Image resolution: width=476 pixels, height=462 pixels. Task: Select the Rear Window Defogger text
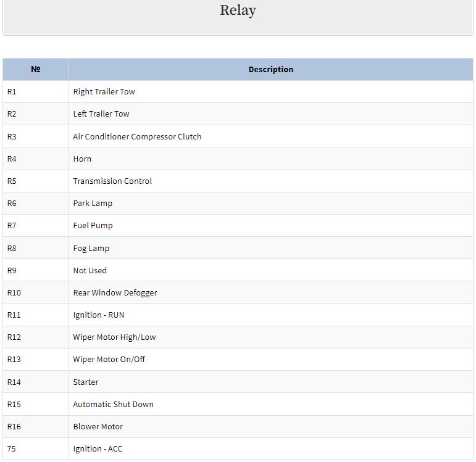click(x=115, y=293)
